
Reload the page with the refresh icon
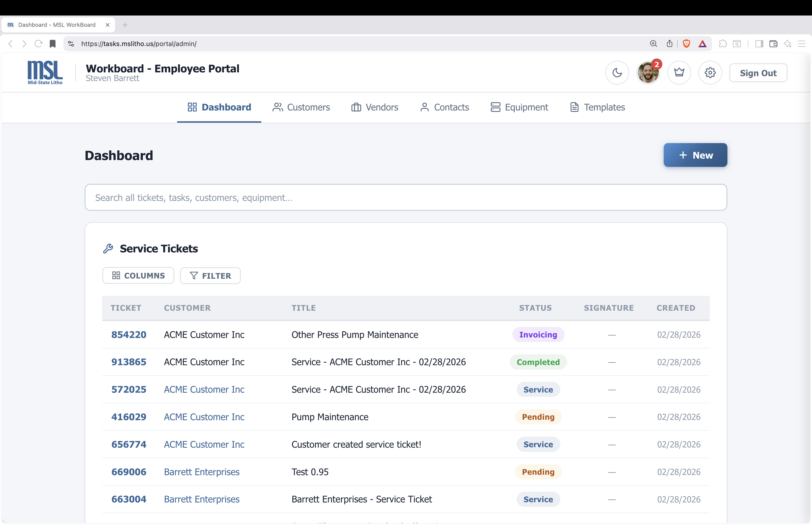(39, 44)
